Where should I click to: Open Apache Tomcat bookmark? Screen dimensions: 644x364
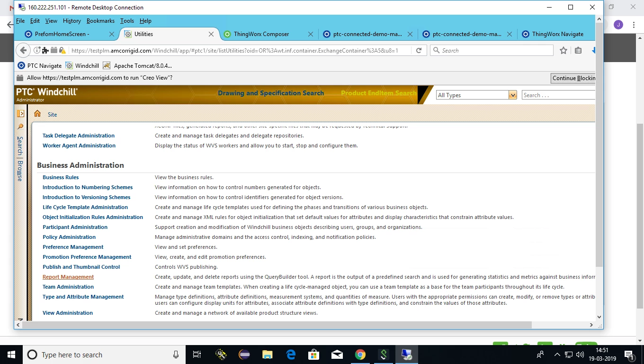tap(137, 65)
